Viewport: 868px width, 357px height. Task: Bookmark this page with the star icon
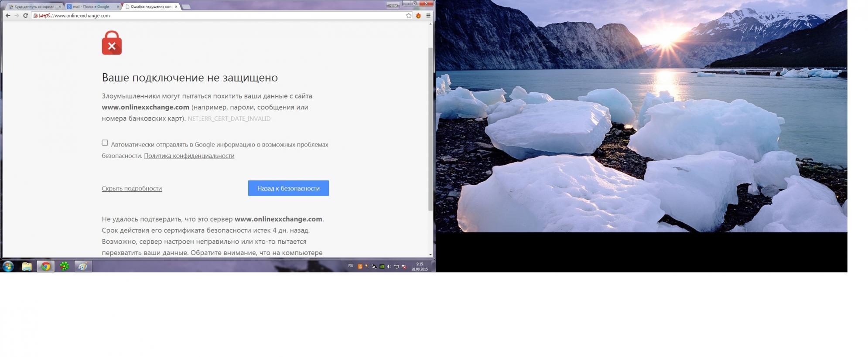409,16
